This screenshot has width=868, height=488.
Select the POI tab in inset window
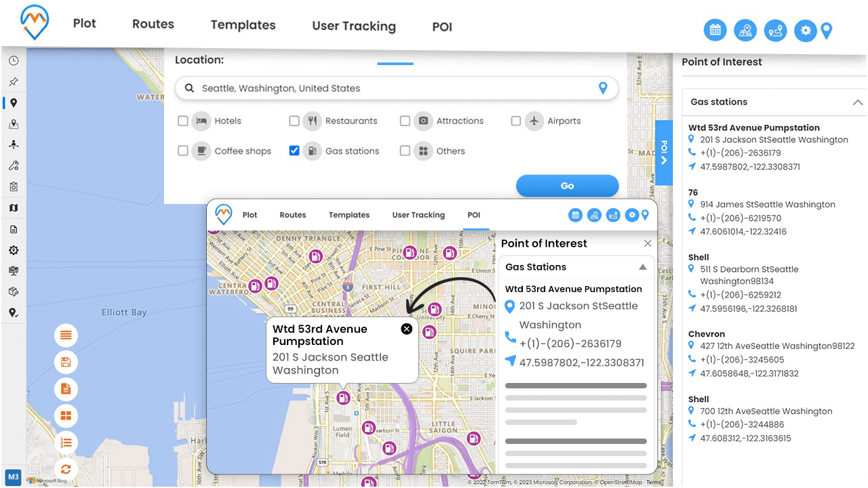pyautogui.click(x=474, y=215)
